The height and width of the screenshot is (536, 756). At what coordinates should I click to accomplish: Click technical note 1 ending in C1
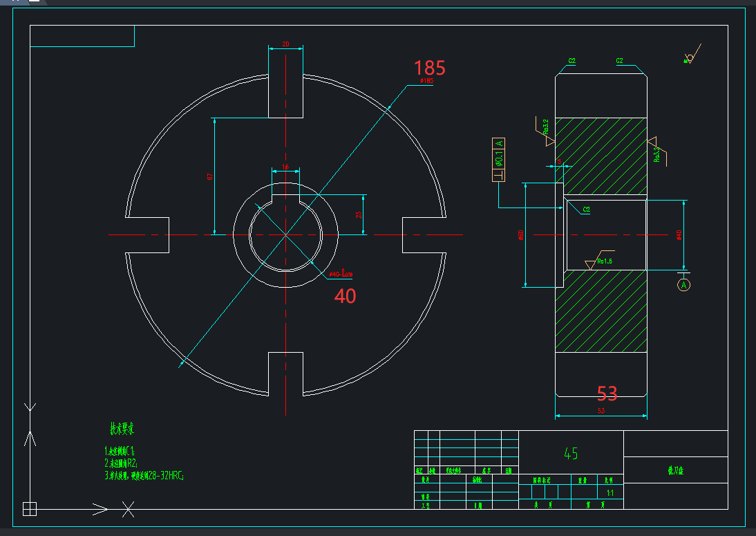pos(120,451)
